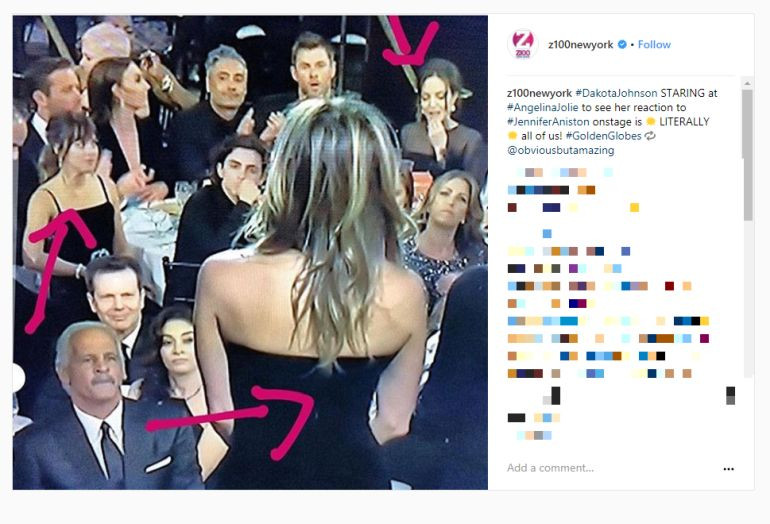Click the empty scrollbar track beneath the thumb

[748, 299]
